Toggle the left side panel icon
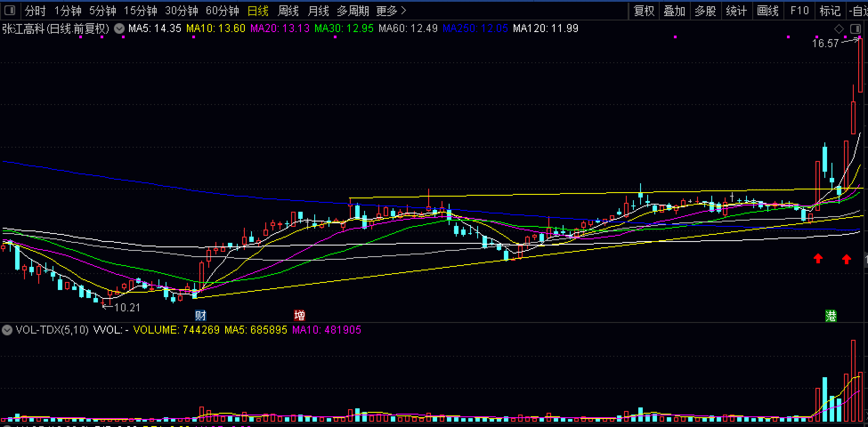Image resolution: width=868 pixels, height=427 pixels. [10, 10]
